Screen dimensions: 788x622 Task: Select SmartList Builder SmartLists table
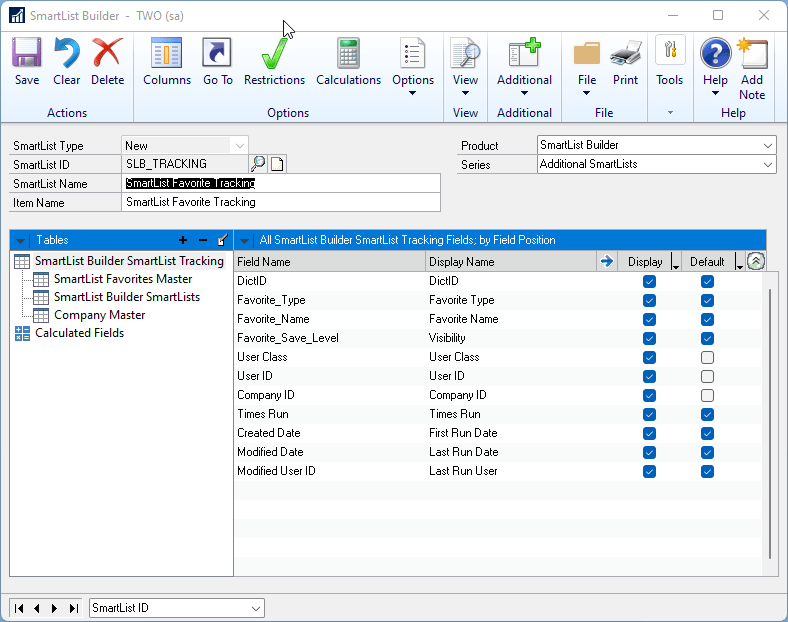(x=127, y=297)
